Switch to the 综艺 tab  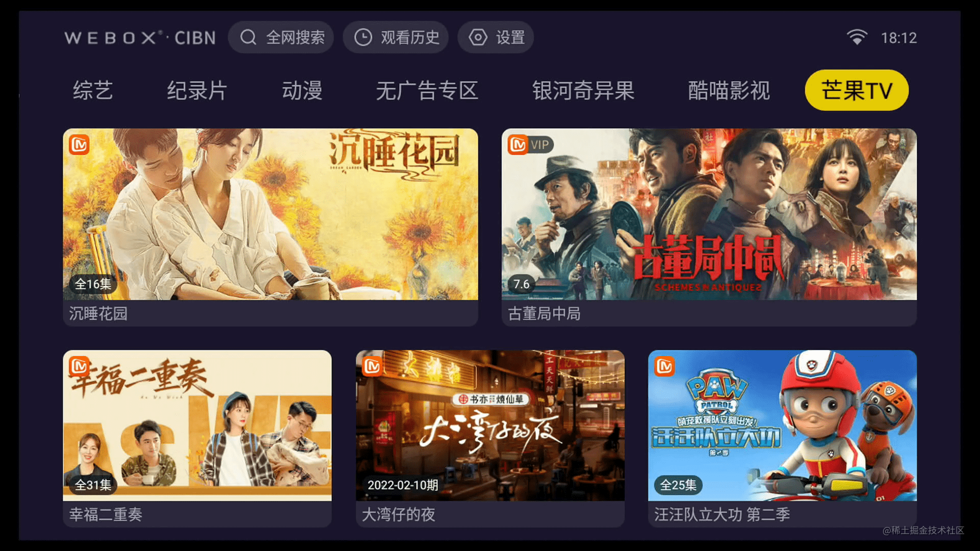(93, 90)
